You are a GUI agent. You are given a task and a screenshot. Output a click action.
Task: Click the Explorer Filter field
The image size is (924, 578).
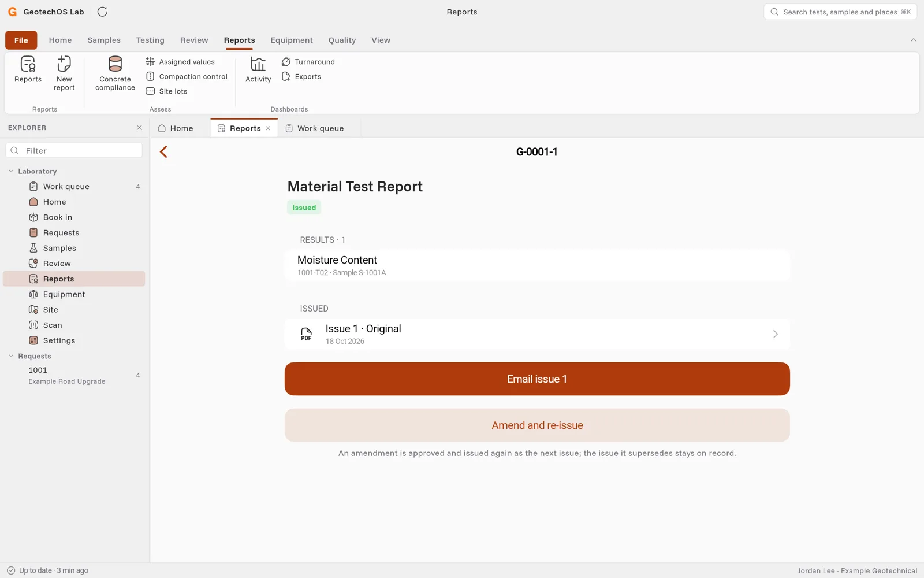(x=74, y=151)
